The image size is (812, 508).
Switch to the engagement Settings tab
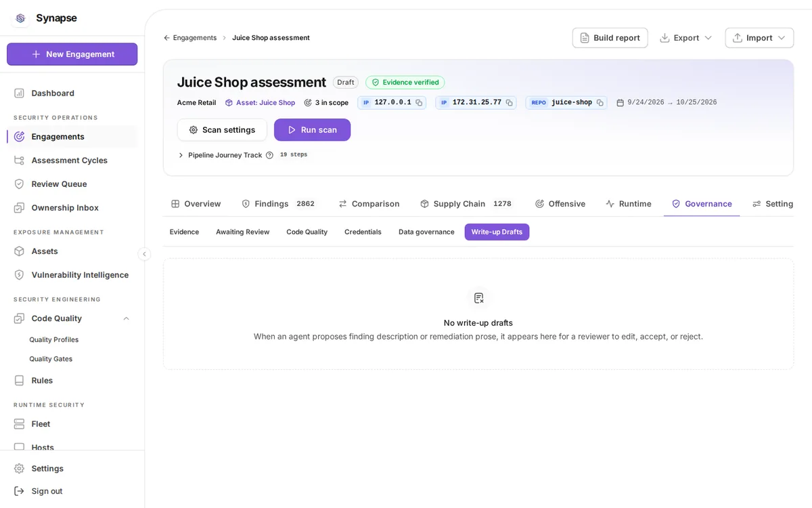[773, 204]
